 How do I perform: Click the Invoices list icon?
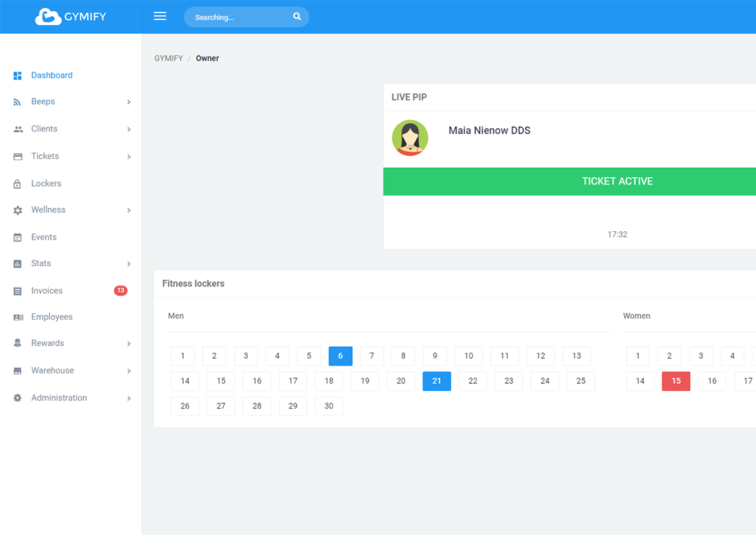coord(17,291)
